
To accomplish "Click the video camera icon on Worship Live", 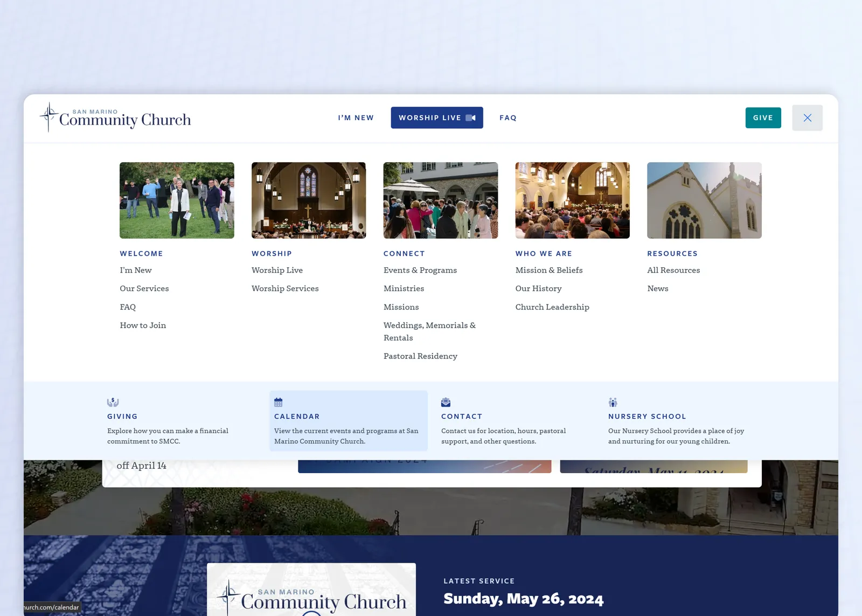I will click(470, 117).
